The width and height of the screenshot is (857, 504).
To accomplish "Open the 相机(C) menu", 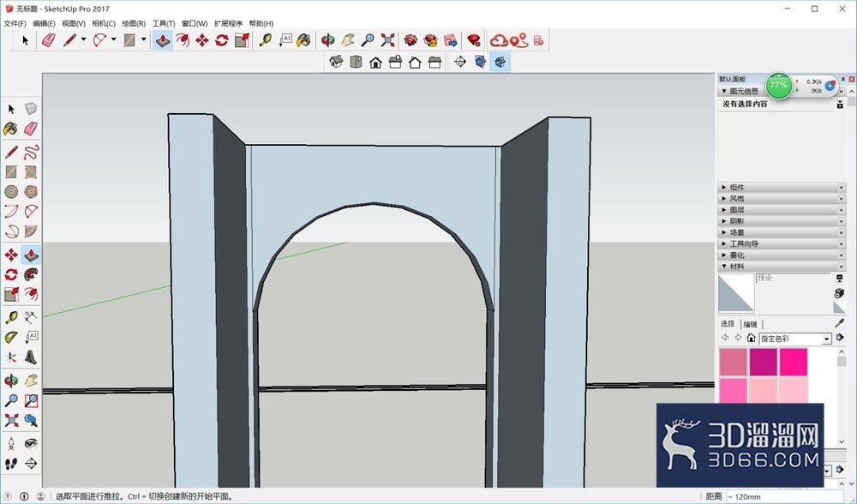I will click(104, 23).
